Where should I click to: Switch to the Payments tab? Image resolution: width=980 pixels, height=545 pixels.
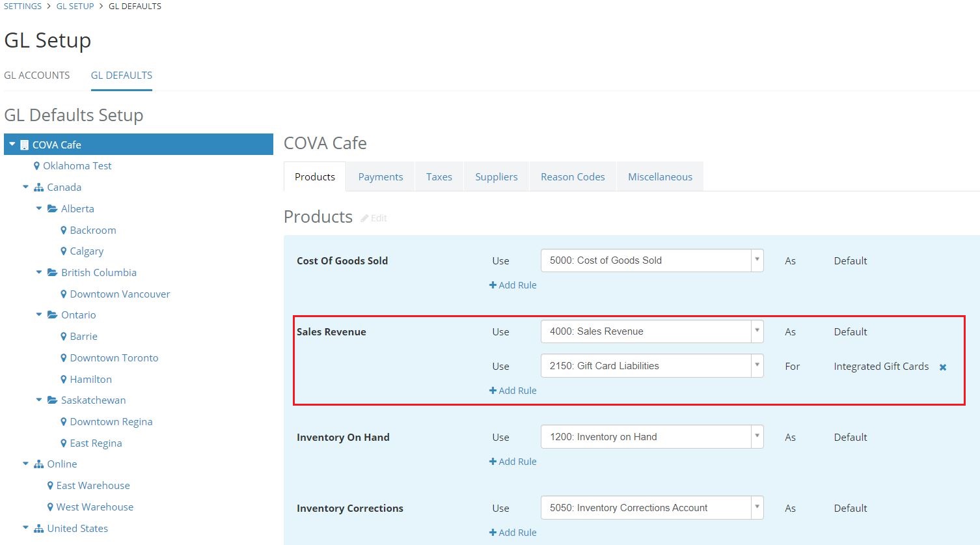(381, 176)
